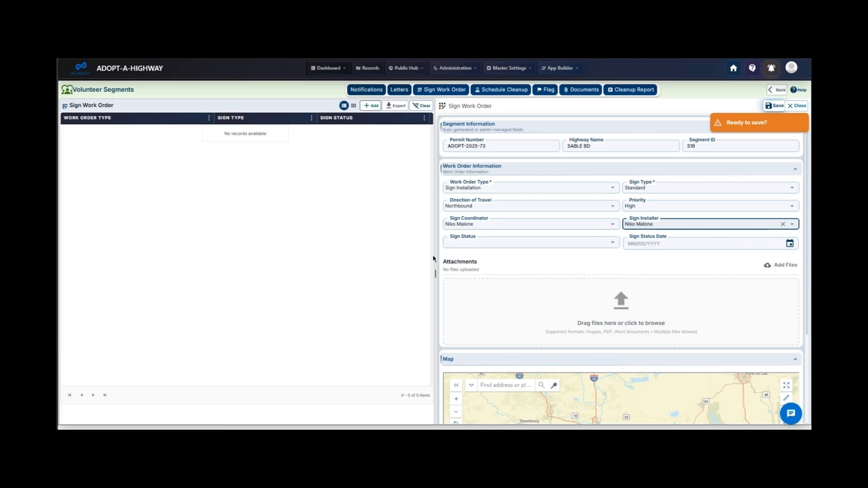868x488 pixels.
Task: Clear the selected Sign Installer Niko Malone
Action: pyautogui.click(x=783, y=224)
